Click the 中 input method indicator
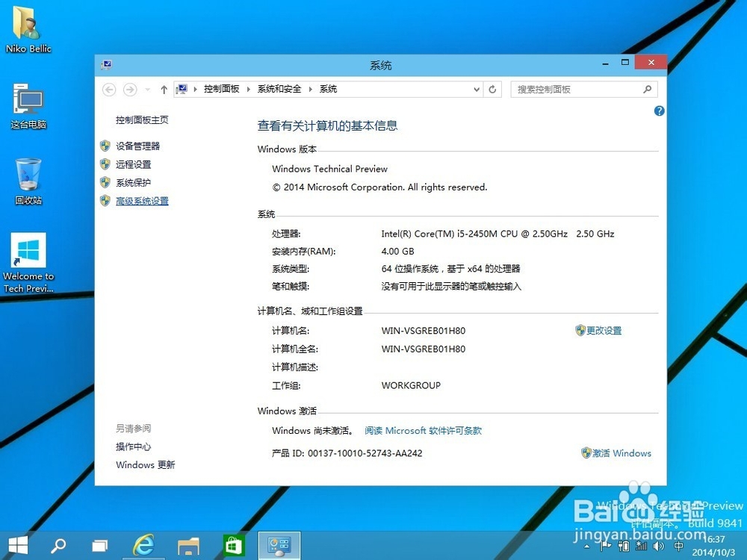This screenshot has height=560, width=747. [x=678, y=546]
